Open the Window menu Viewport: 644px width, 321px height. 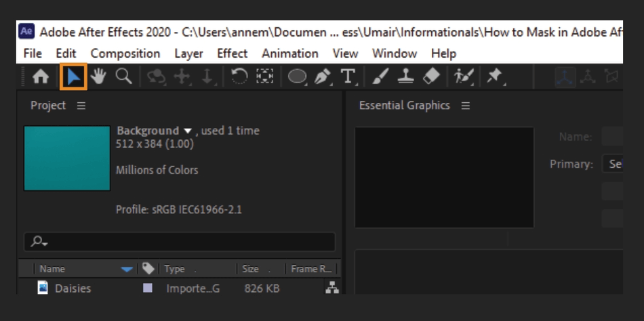(395, 53)
